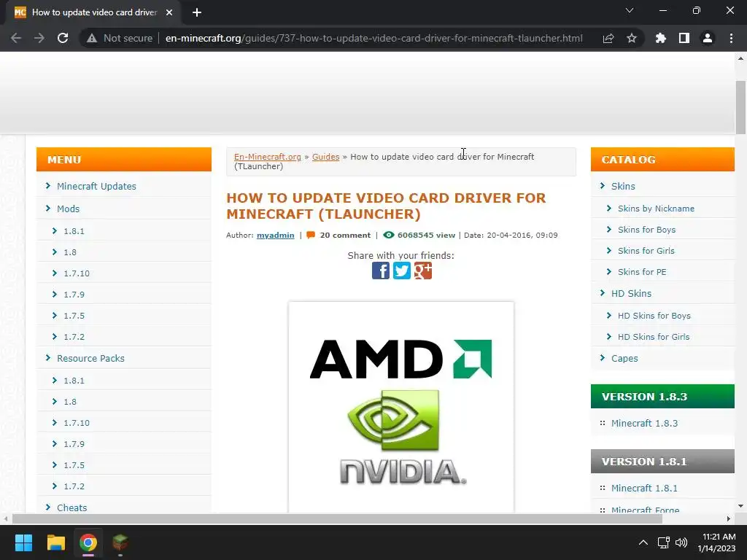Open HD Skins for Boys
This screenshot has height=560, width=747.
[654, 316]
